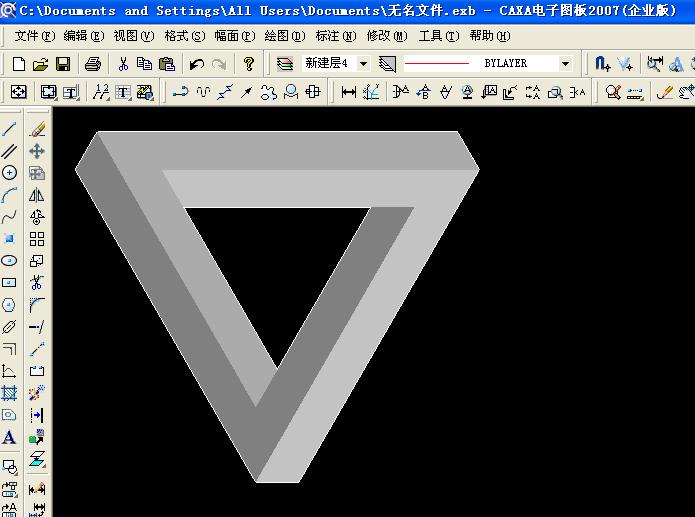Select the erase tool

pyautogui.click(x=37, y=129)
